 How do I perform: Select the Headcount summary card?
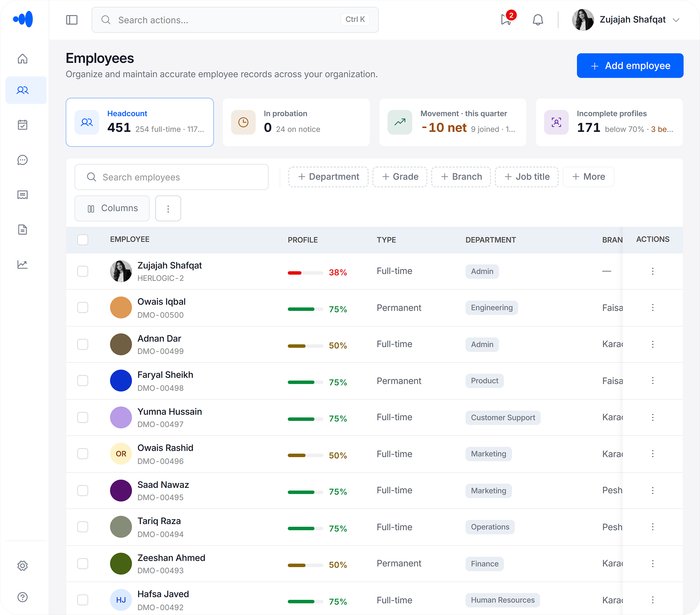click(x=140, y=122)
